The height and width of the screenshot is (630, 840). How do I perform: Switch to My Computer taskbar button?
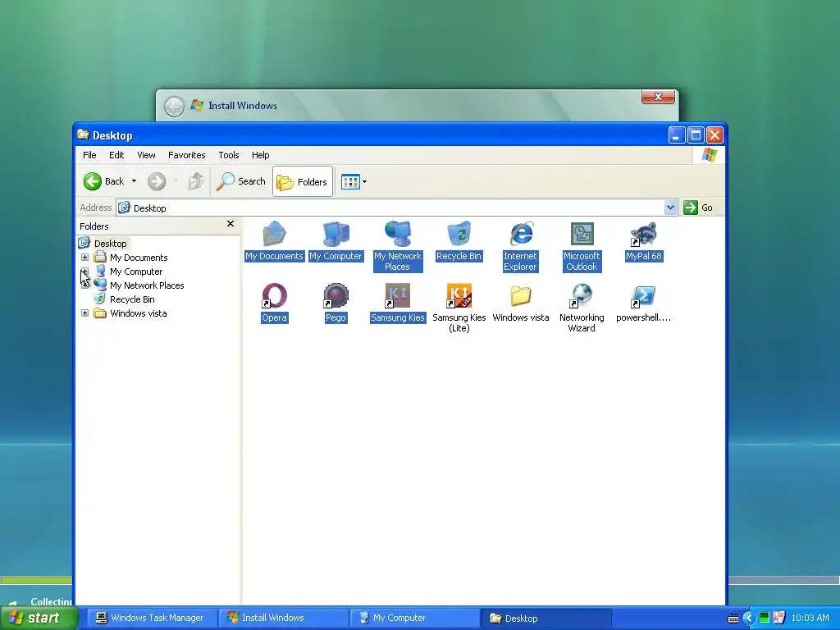tap(414, 618)
